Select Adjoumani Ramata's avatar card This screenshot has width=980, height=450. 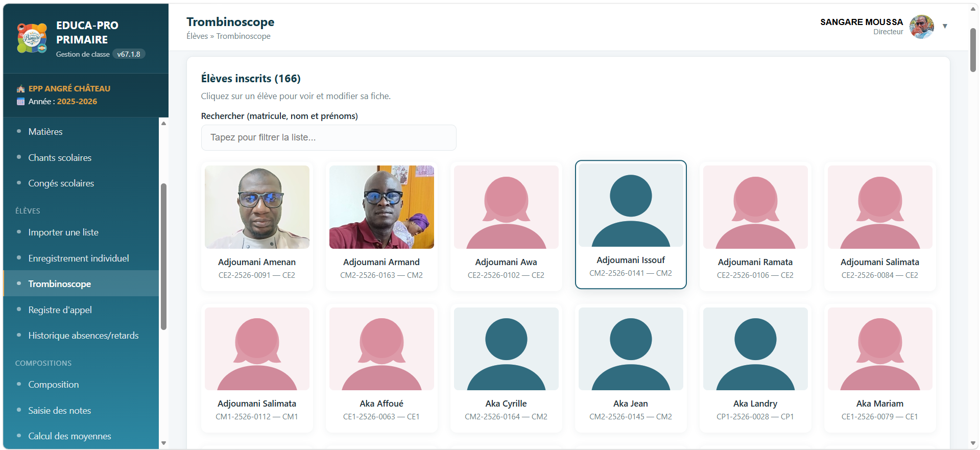tap(755, 226)
